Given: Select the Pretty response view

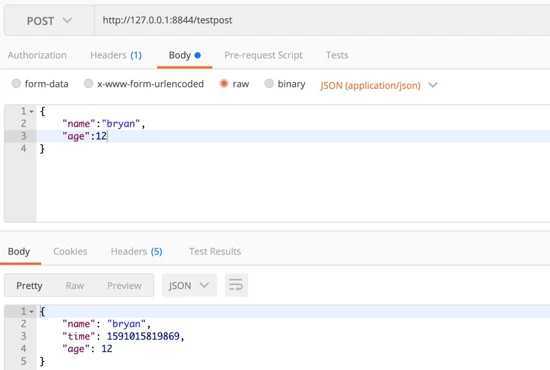Looking at the screenshot, I should [29, 286].
